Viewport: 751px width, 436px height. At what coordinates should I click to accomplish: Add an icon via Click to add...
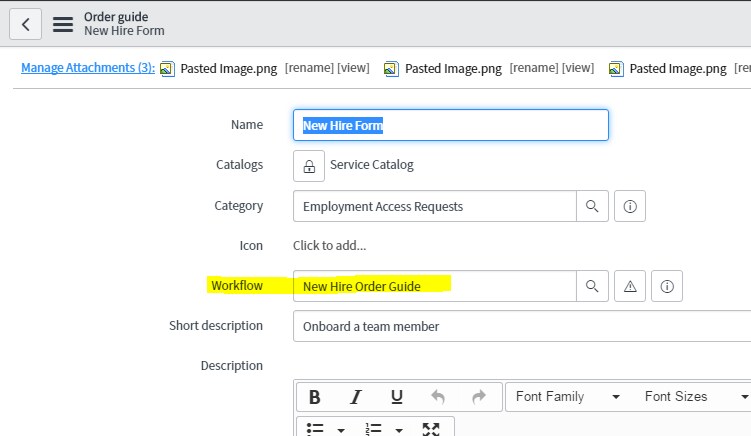click(330, 246)
